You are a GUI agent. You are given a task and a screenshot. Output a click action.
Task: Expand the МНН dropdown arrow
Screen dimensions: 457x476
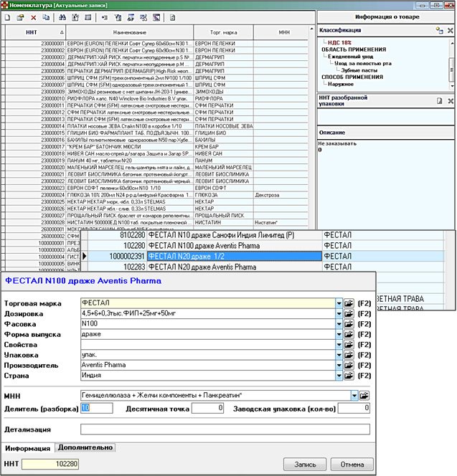[x=354, y=395]
